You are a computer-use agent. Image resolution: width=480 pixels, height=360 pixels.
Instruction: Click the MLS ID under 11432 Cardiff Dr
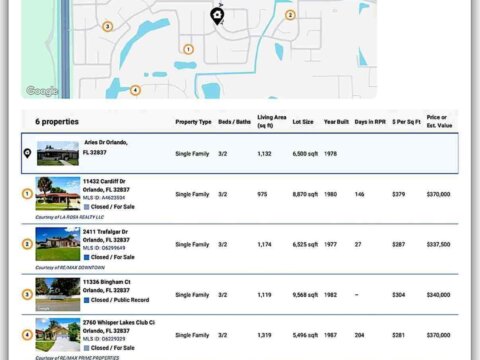pyautogui.click(x=104, y=198)
